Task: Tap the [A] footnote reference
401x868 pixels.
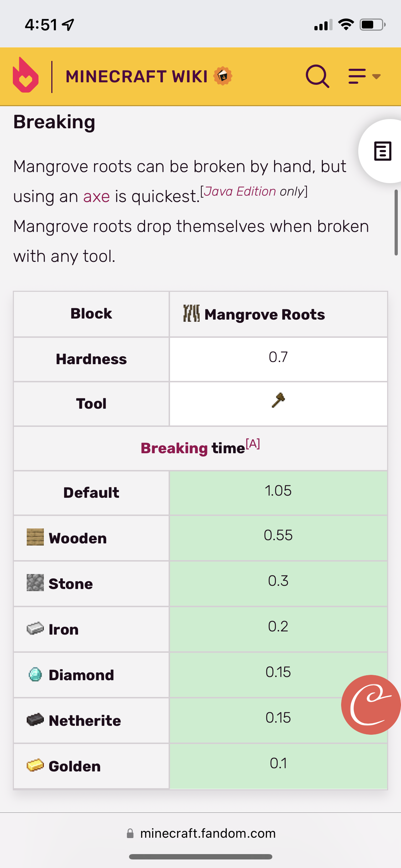Action: point(253,444)
